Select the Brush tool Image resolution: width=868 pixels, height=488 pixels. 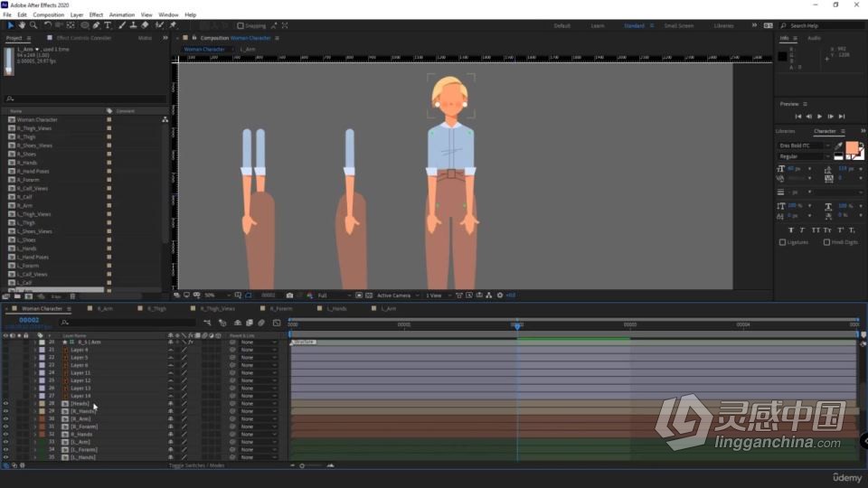point(122,25)
